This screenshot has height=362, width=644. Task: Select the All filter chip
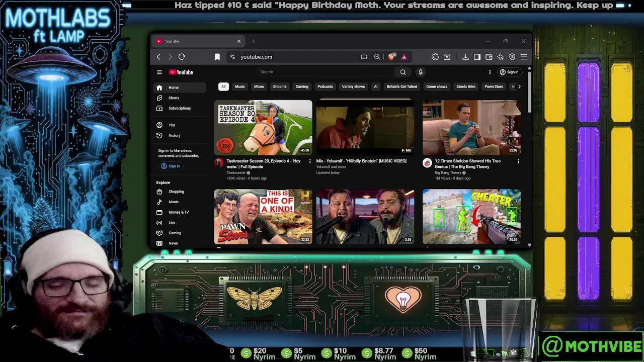click(x=223, y=86)
